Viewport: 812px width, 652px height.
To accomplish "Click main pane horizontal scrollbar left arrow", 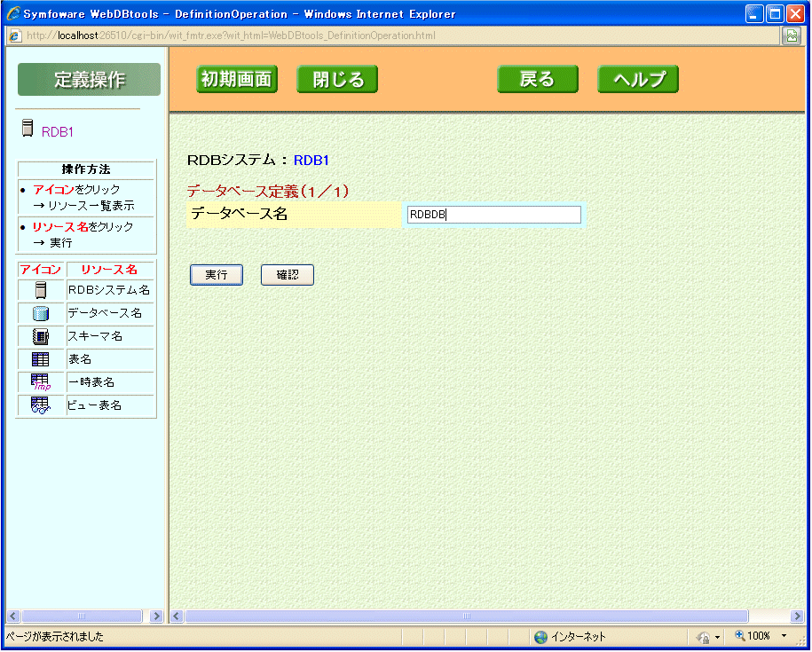I will pyautogui.click(x=177, y=616).
